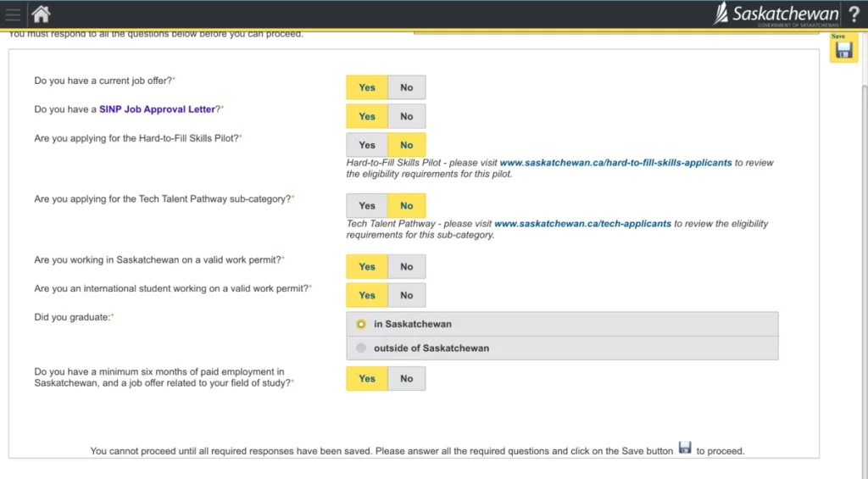
Task: Click small save icon in footer message
Action: (685, 448)
